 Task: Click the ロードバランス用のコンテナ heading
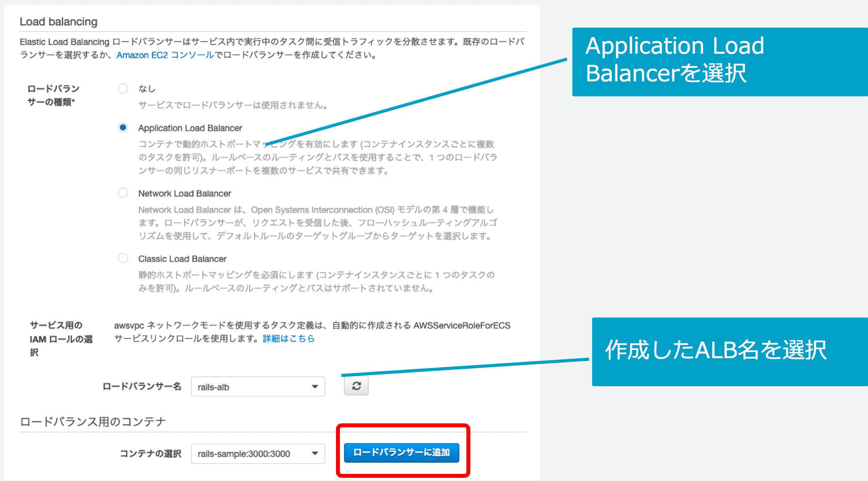point(93,422)
